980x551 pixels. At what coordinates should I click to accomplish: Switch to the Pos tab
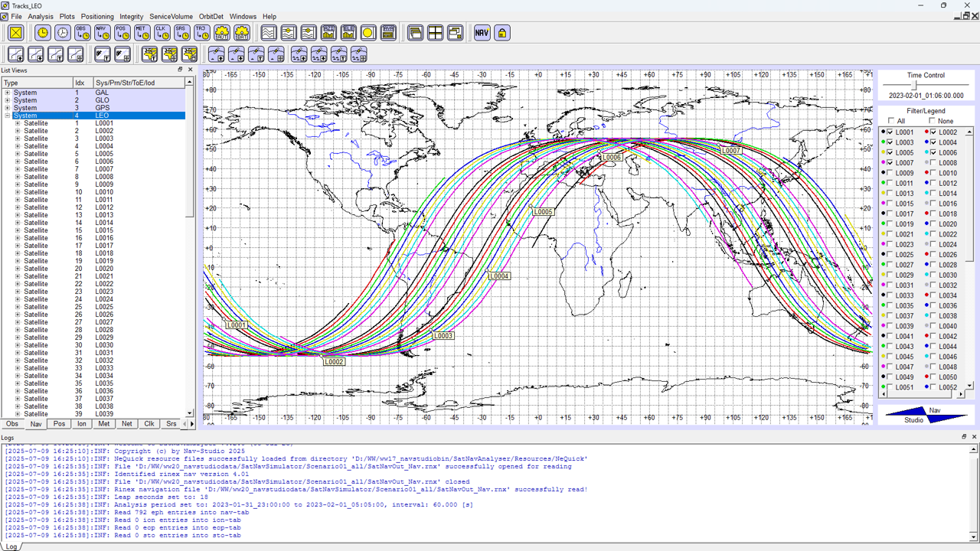click(59, 424)
